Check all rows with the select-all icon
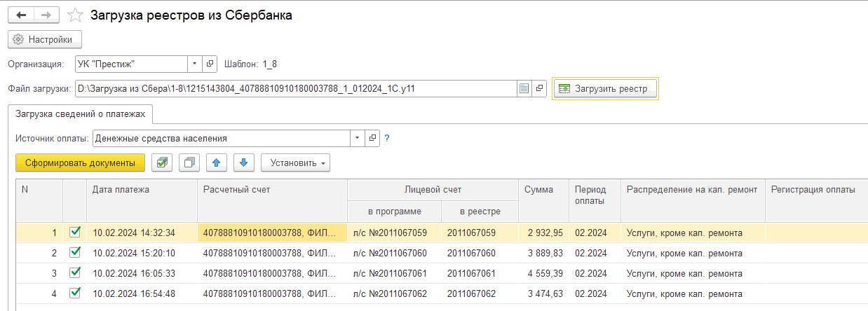The height and width of the screenshot is (311, 868). tap(162, 163)
